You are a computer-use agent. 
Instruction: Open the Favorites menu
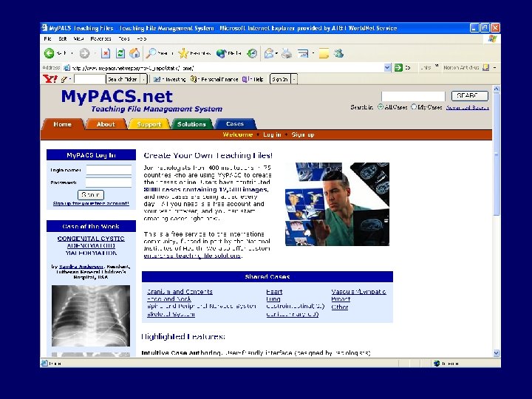point(100,38)
